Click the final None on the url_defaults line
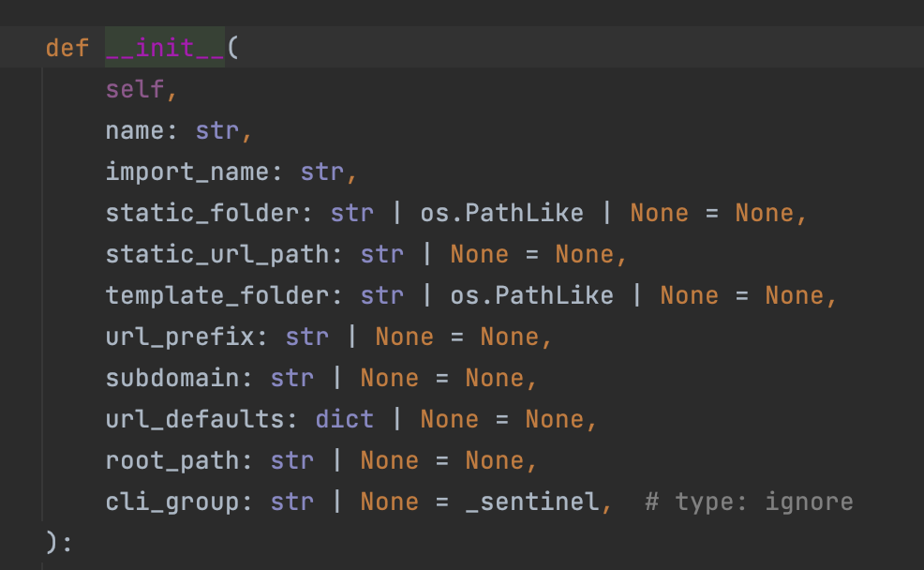 [554, 420]
